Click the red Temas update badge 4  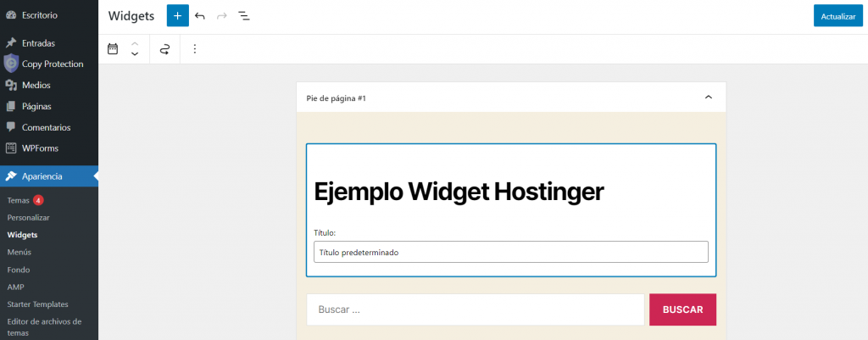(x=38, y=200)
